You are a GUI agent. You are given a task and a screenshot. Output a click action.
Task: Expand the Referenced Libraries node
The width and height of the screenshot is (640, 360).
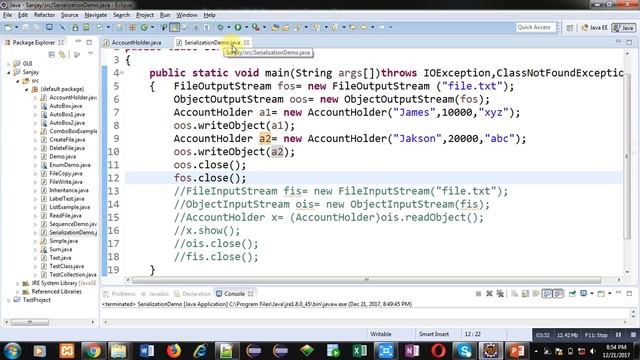pyautogui.click(x=18, y=292)
